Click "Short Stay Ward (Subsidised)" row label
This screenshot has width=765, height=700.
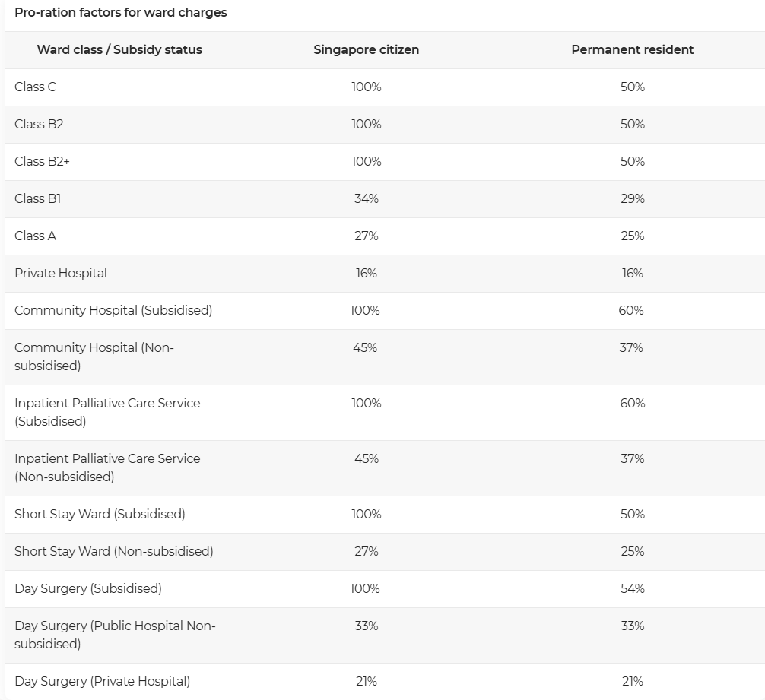pos(100,514)
